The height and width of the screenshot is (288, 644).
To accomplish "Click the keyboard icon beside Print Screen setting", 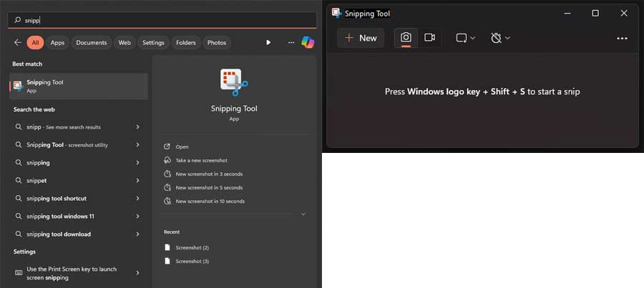I will click(x=19, y=272).
